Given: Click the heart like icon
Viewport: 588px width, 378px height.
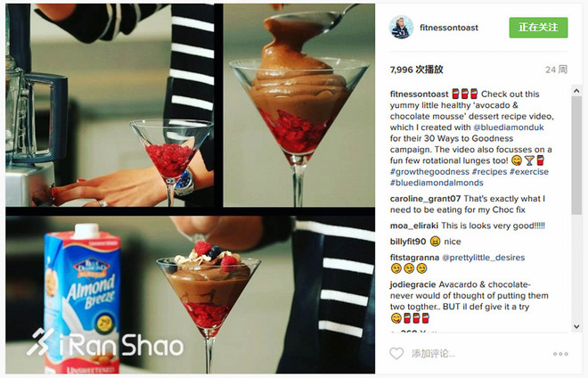Looking at the screenshot, I should click(x=396, y=353).
